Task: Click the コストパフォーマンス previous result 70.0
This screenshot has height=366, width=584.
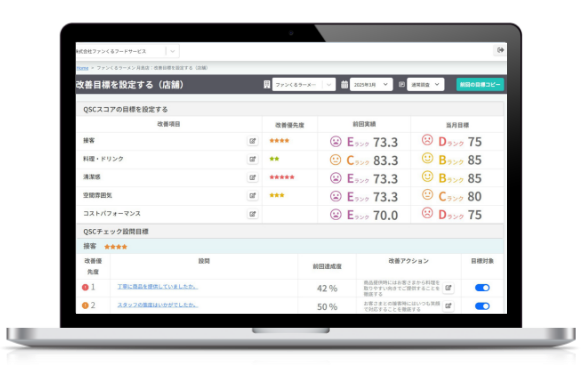Action: click(385, 215)
